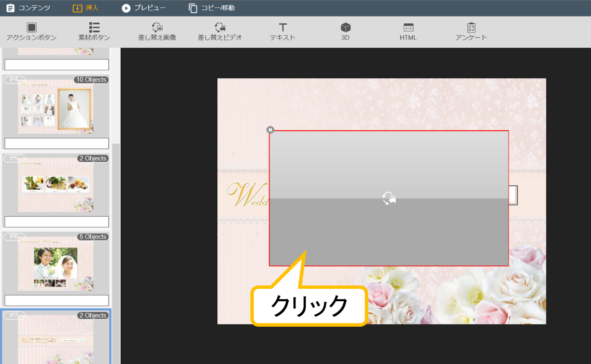Insert a 3D object
Image resolution: width=591 pixels, height=364 pixels.
(x=345, y=31)
